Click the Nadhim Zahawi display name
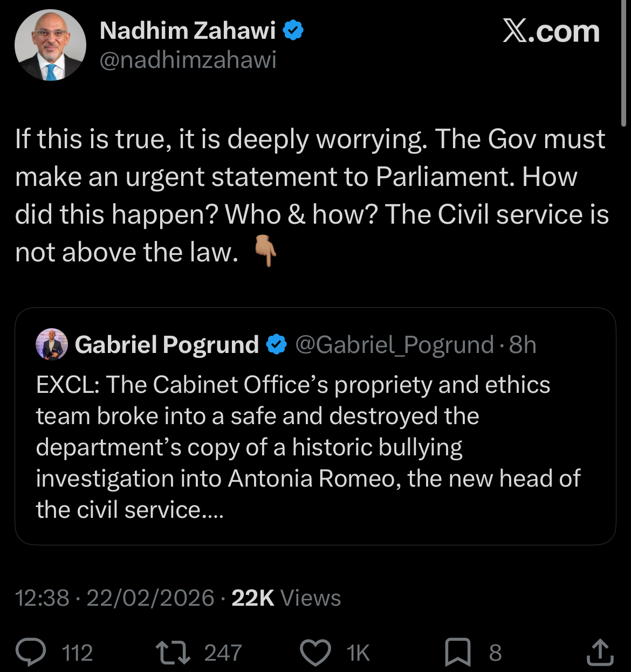 [188, 31]
